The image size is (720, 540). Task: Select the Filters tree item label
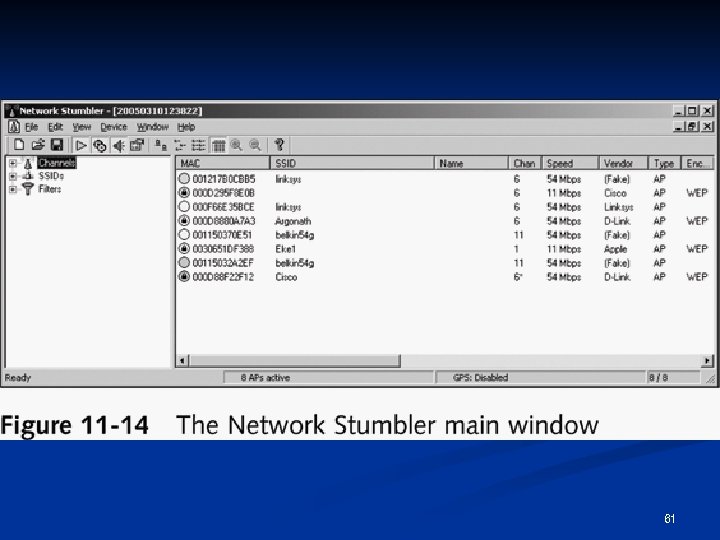coord(50,189)
